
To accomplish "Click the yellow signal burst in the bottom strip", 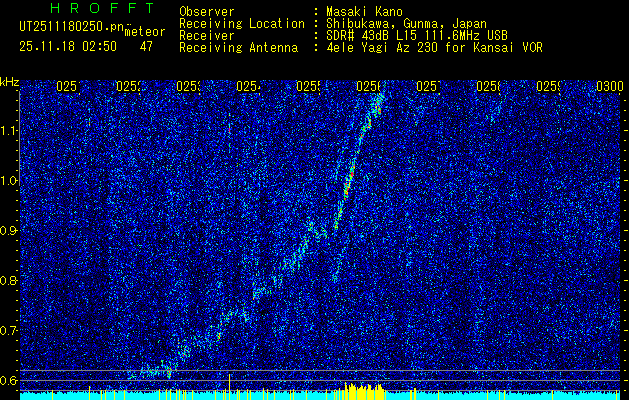I will (364, 392).
